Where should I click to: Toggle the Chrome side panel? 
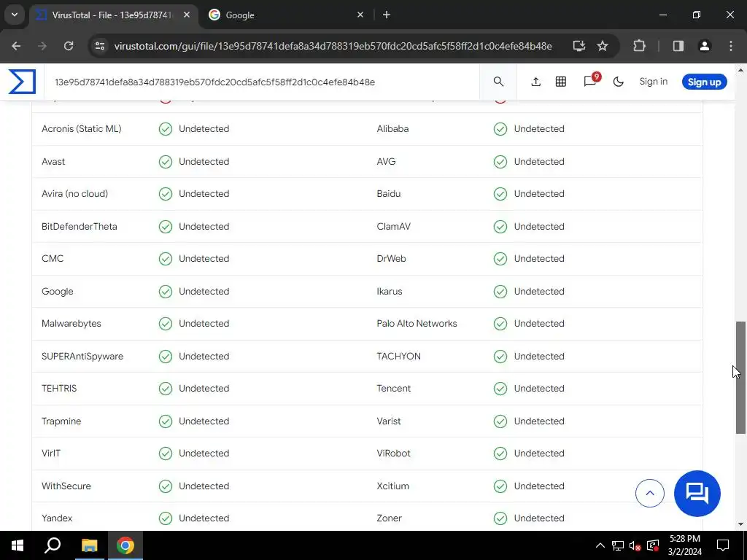(678, 46)
